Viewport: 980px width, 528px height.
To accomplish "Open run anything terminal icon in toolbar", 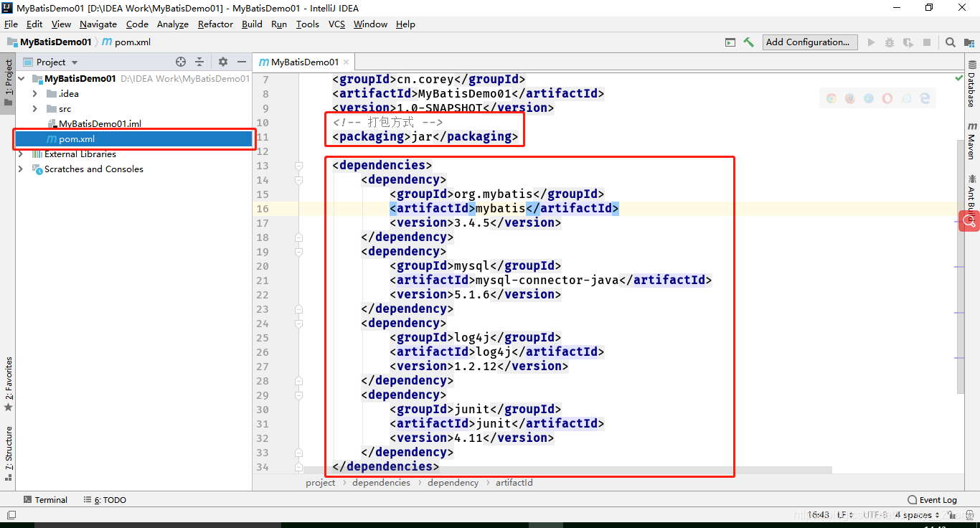I will click(730, 42).
